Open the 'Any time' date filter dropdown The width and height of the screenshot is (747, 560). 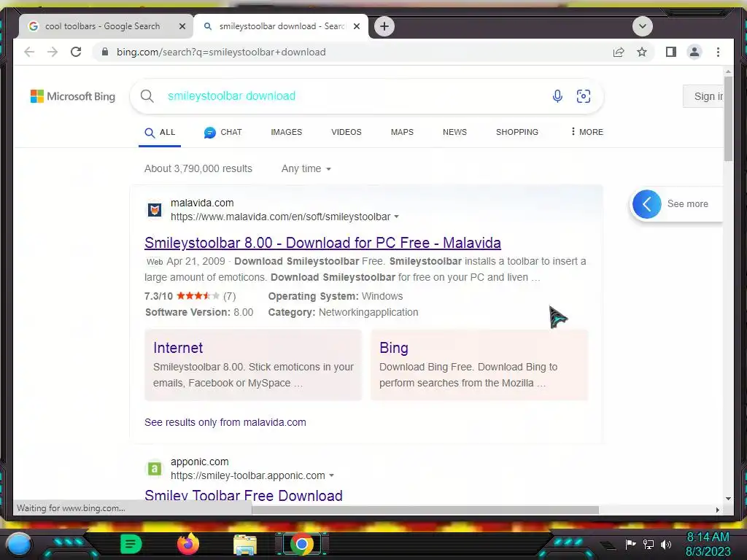pos(306,168)
